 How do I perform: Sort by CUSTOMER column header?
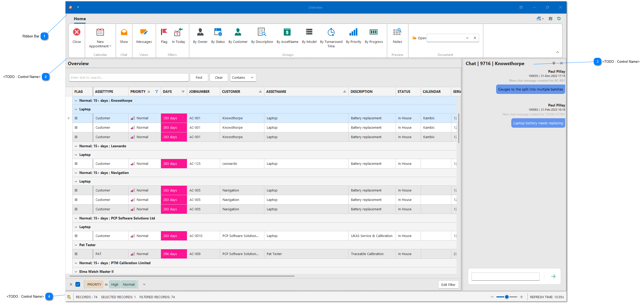point(242,92)
